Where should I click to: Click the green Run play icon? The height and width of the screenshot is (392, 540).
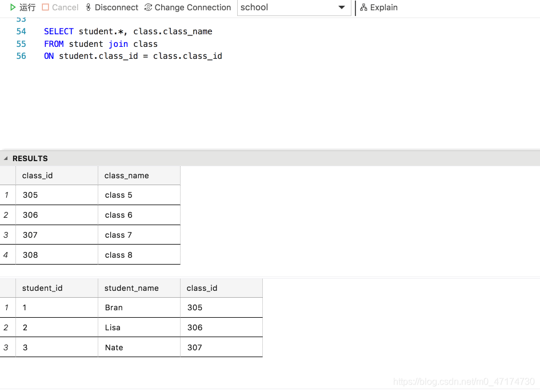13,7
